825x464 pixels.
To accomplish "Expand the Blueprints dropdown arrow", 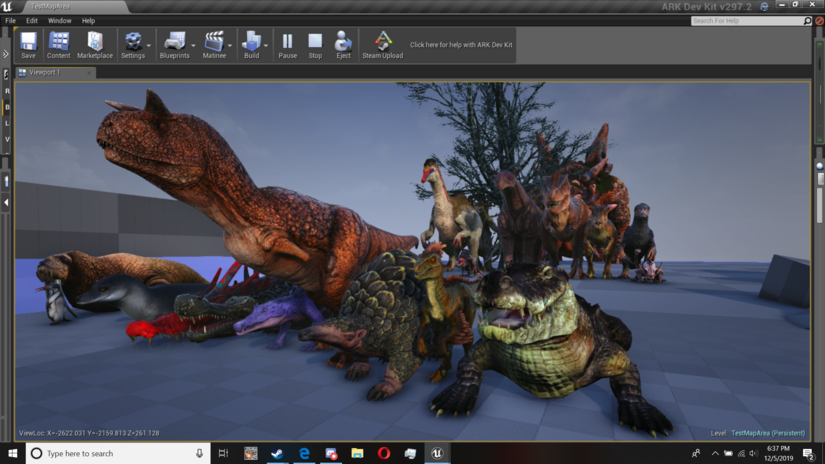I will pyautogui.click(x=192, y=45).
